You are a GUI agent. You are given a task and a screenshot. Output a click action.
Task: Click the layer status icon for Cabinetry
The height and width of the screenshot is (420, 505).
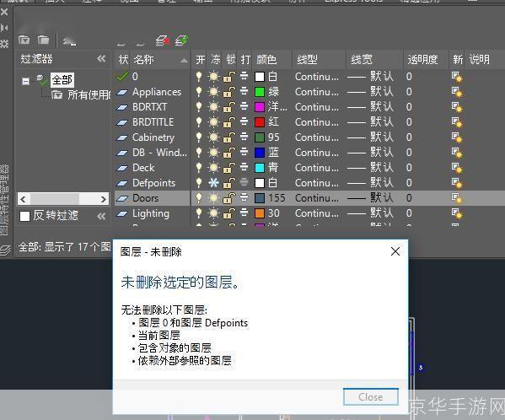[121, 137]
